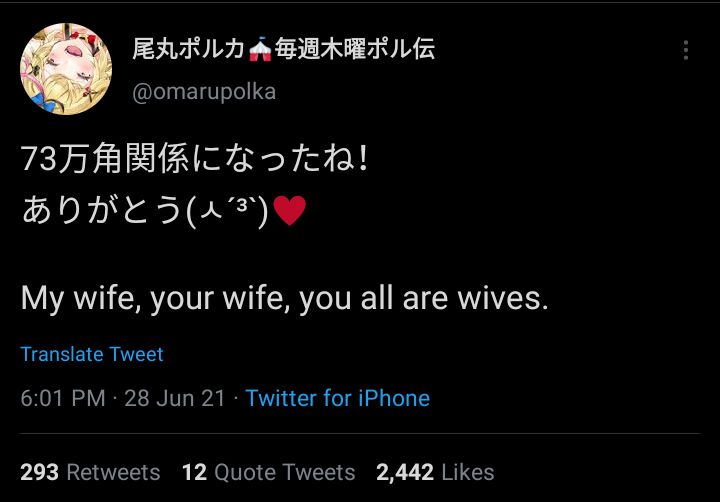Click the word "Likes" label

coord(467,472)
